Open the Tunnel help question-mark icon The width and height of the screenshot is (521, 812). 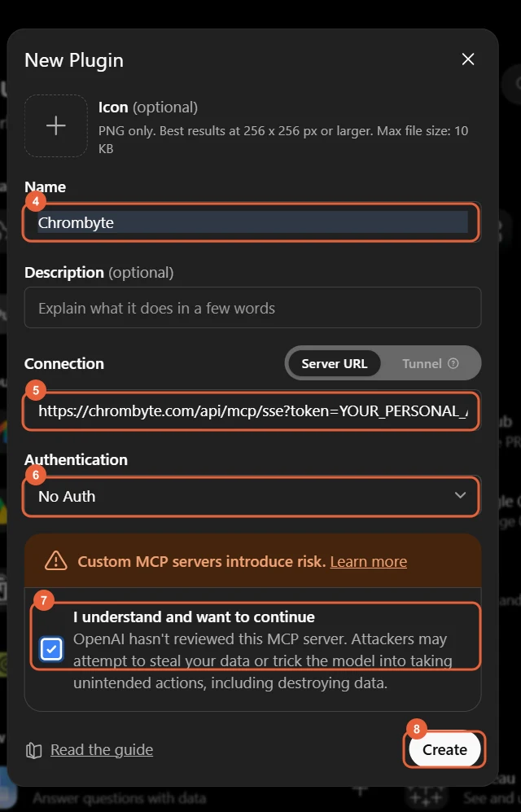click(453, 363)
